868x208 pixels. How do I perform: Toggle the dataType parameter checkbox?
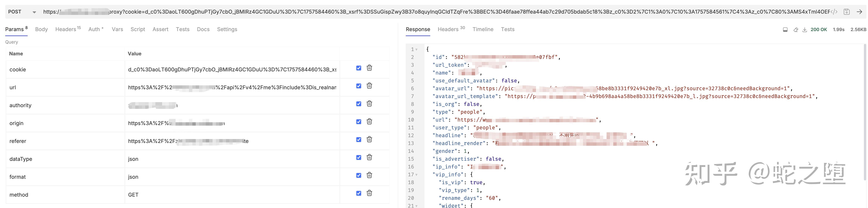tap(359, 157)
